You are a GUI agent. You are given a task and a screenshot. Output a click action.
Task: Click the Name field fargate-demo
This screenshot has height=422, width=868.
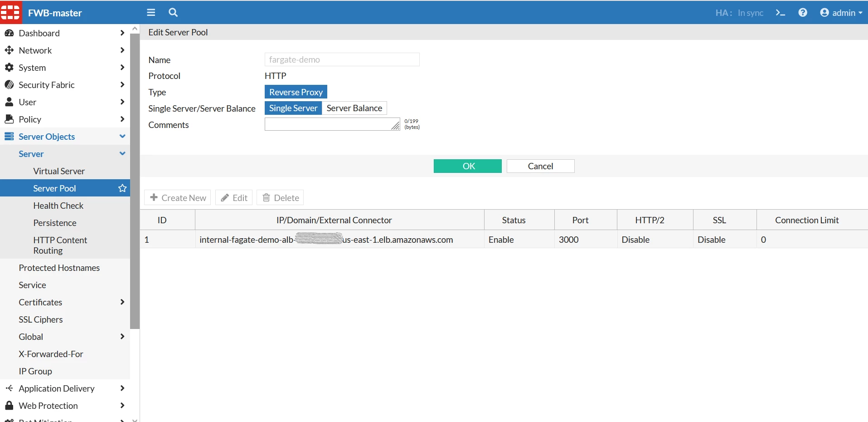[x=342, y=59]
